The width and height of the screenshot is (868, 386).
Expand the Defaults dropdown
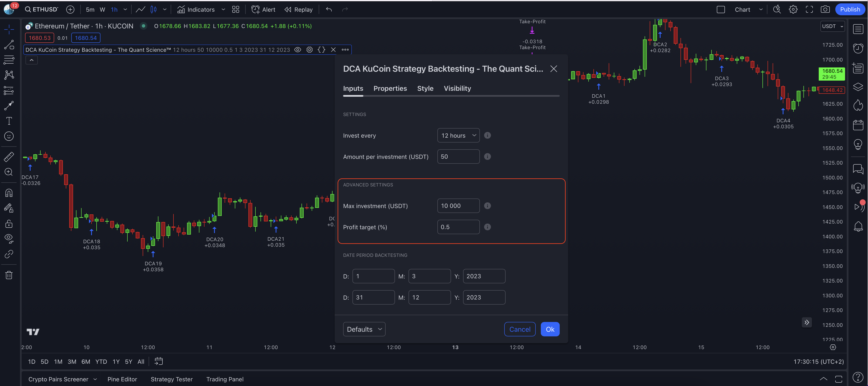point(364,329)
